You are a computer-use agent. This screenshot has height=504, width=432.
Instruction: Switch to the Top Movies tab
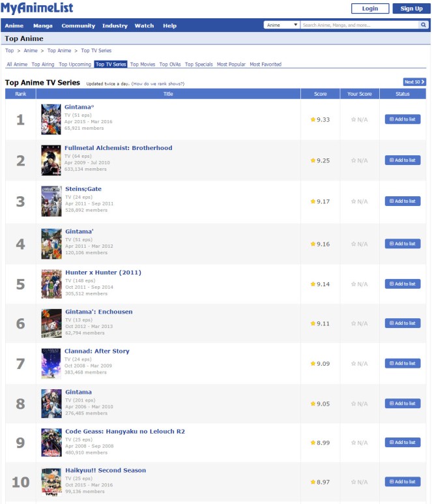pyautogui.click(x=143, y=65)
